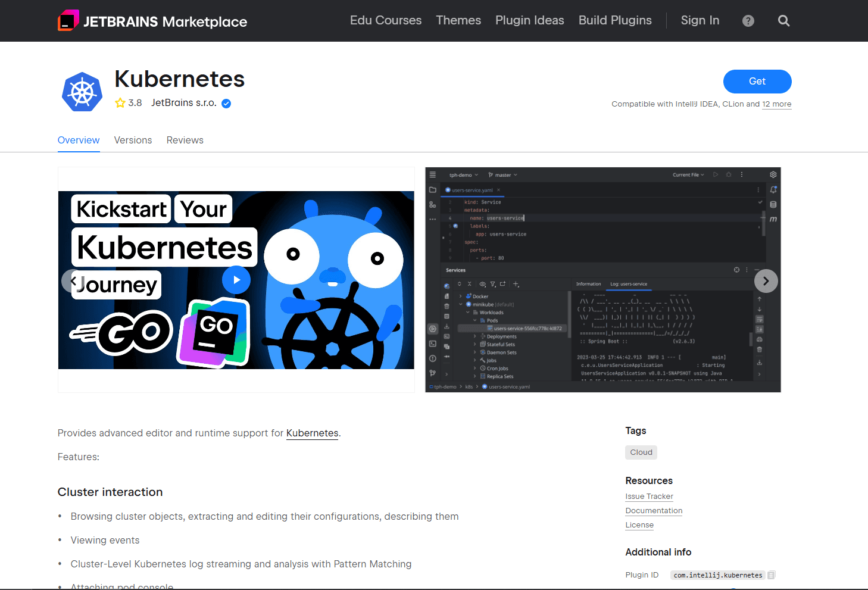
Task: Open the '12 more' compatible products link
Action: [x=777, y=104]
